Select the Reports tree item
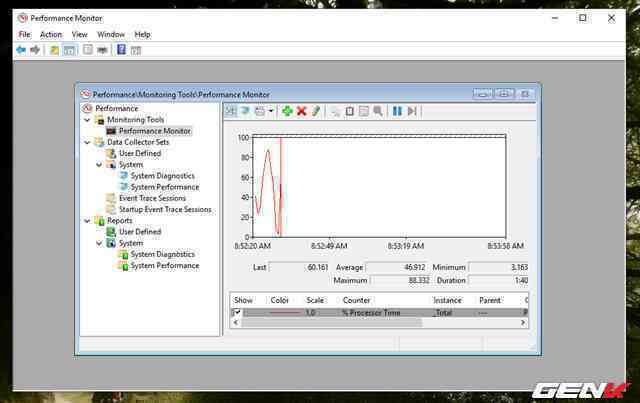The width and height of the screenshot is (640, 403). coord(120,221)
